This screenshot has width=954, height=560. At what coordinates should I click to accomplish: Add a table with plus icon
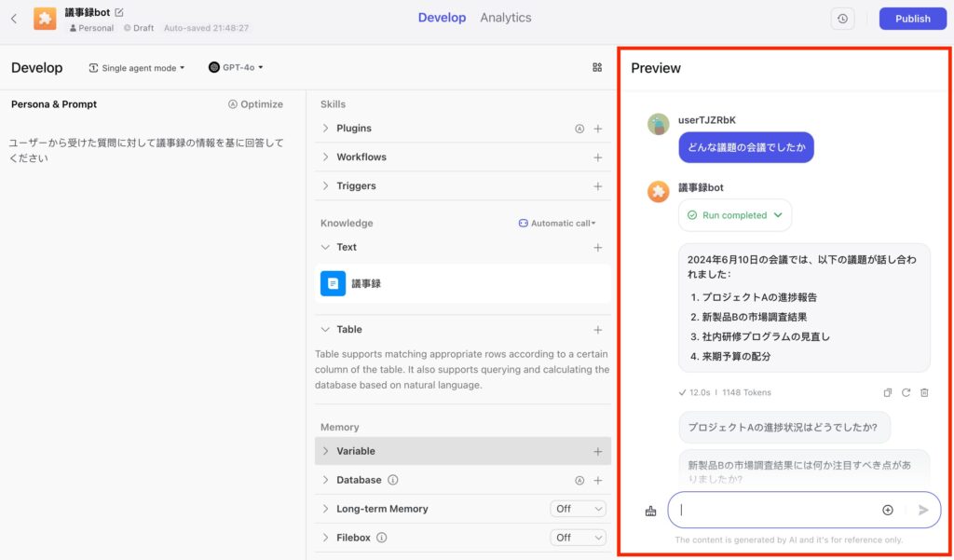click(x=598, y=329)
